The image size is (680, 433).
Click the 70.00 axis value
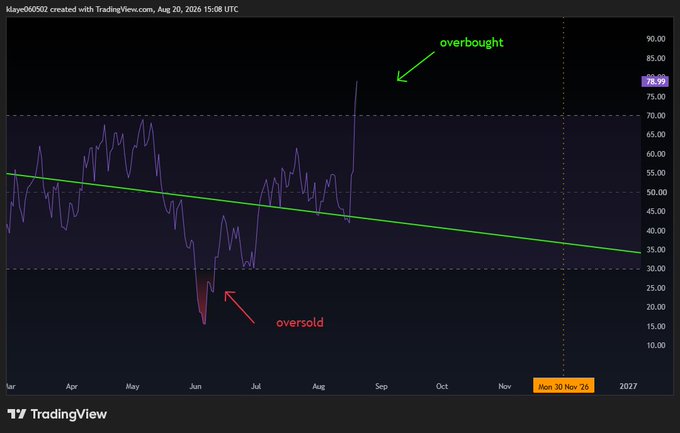tap(656, 115)
